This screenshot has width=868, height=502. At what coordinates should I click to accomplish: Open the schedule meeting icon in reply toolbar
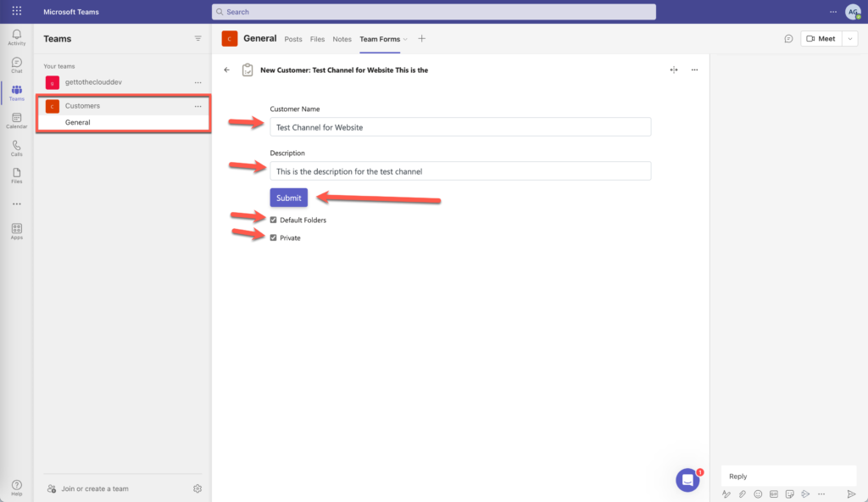[x=805, y=494]
